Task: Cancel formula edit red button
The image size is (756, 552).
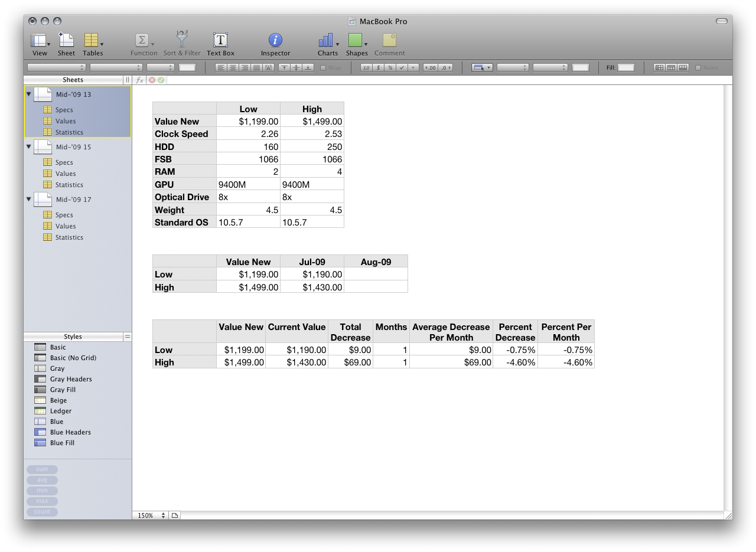Action: (x=152, y=80)
